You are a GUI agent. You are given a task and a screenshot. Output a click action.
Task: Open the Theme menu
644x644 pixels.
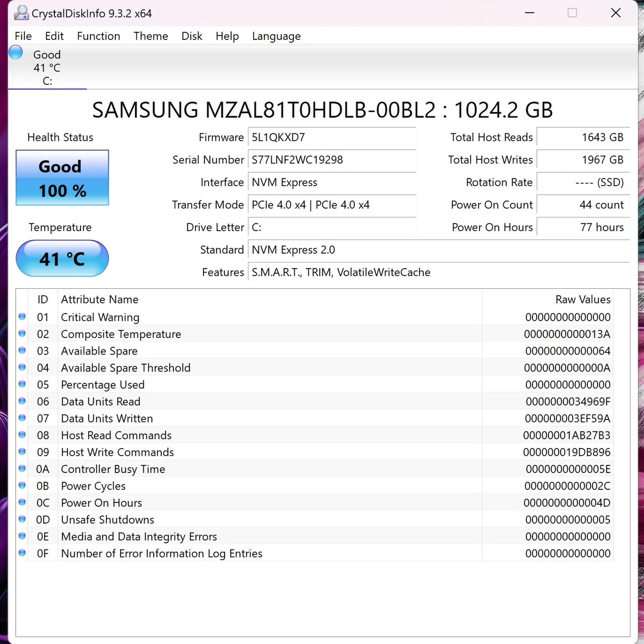click(151, 36)
